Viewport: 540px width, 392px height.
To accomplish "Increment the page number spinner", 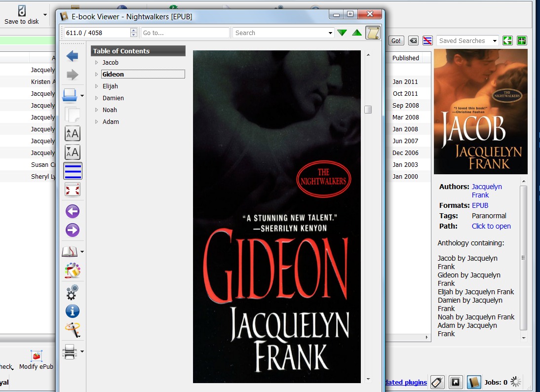I will click(x=134, y=30).
